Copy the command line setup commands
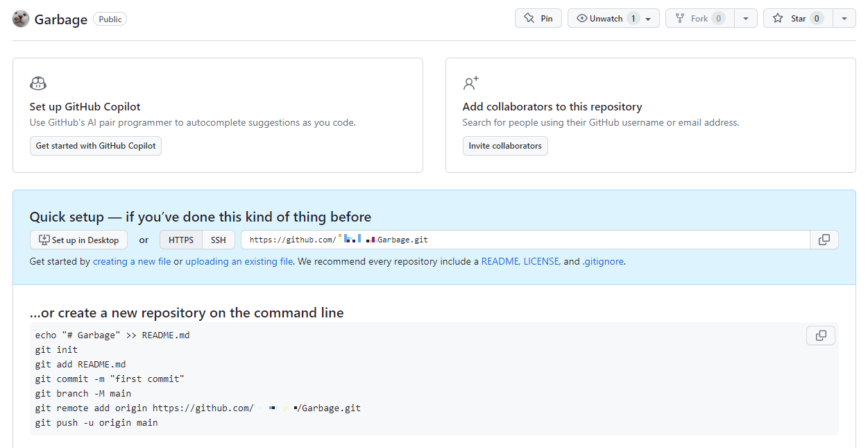868x448 pixels. pyautogui.click(x=821, y=335)
